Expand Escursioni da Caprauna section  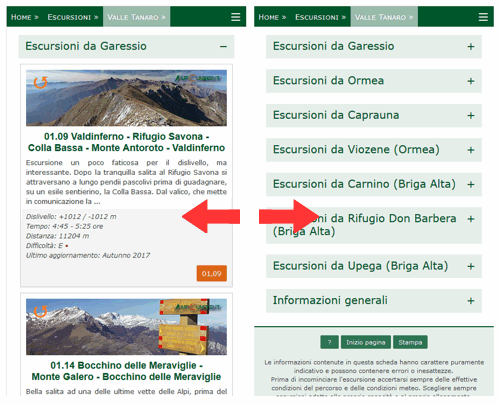[x=374, y=115]
